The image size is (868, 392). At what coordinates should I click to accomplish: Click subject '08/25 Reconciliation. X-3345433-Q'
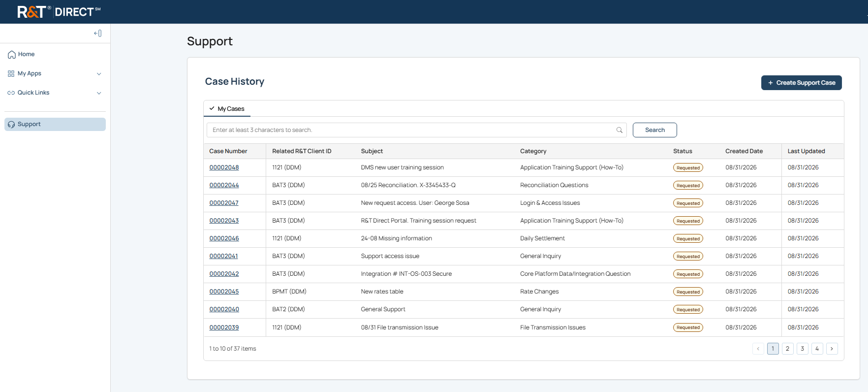408,185
